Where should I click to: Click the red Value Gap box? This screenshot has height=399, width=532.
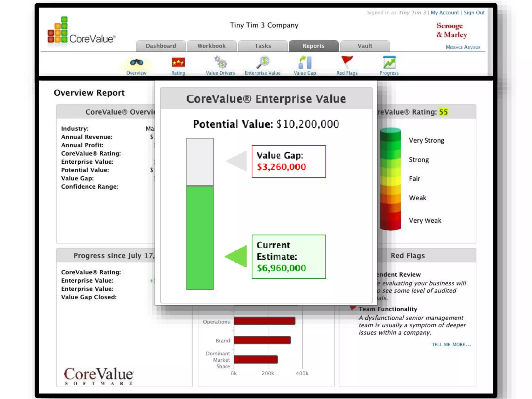pyautogui.click(x=289, y=161)
